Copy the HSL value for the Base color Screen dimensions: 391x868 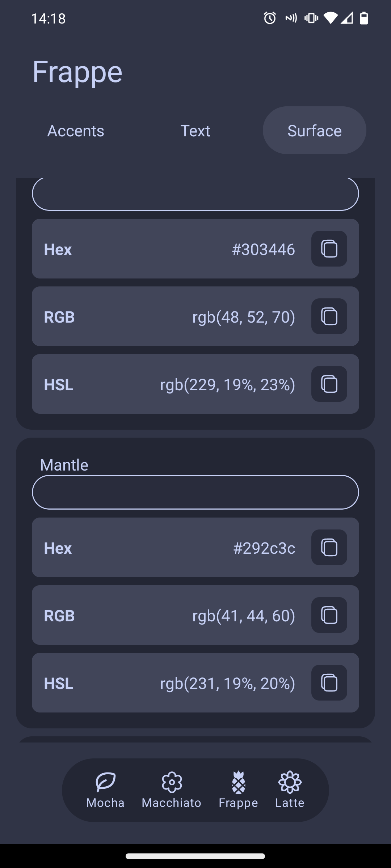[329, 384]
